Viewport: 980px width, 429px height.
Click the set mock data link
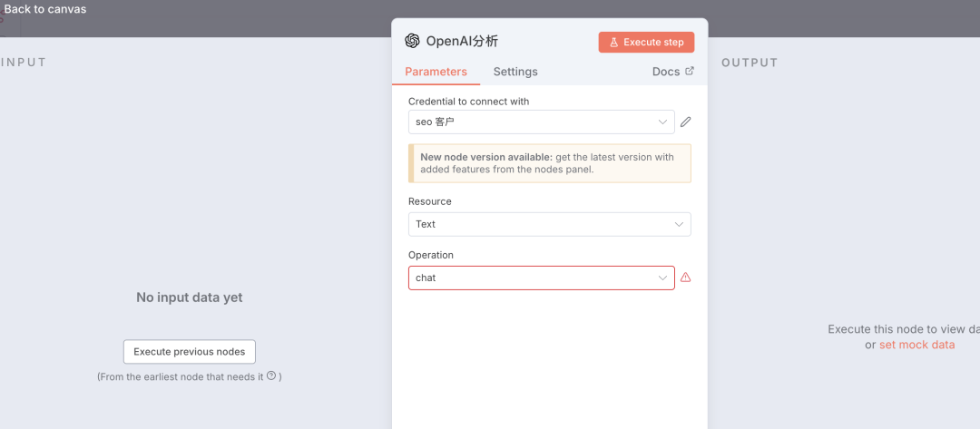916,345
